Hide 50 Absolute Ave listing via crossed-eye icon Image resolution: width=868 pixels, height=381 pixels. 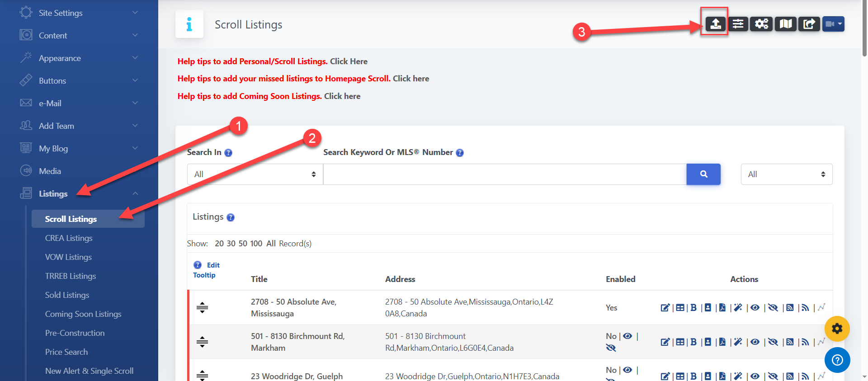[x=773, y=308]
